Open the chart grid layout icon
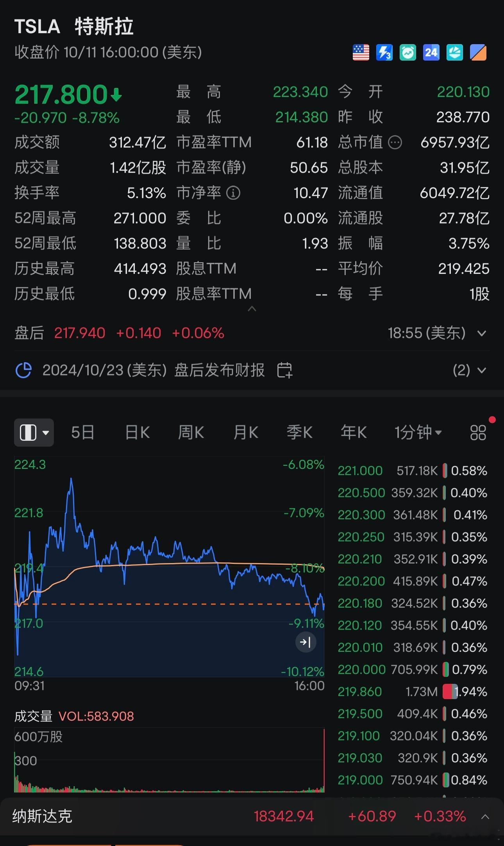The width and height of the screenshot is (504, 846). pos(478,433)
